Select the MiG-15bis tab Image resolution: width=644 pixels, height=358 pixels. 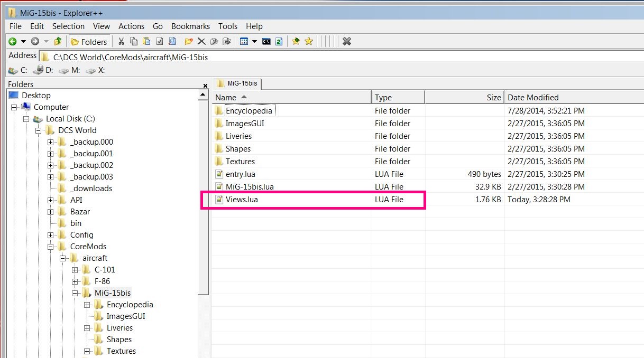pos(237,83)
